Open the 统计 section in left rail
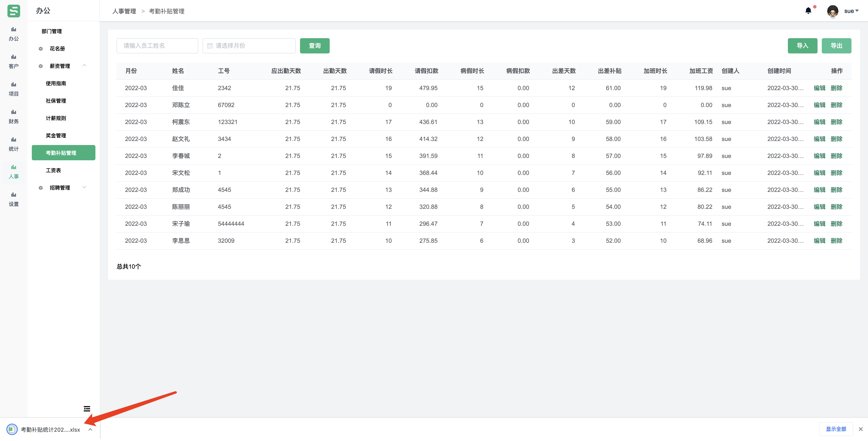The height and width of the screenshot is (441, 868). coord(14,144)
